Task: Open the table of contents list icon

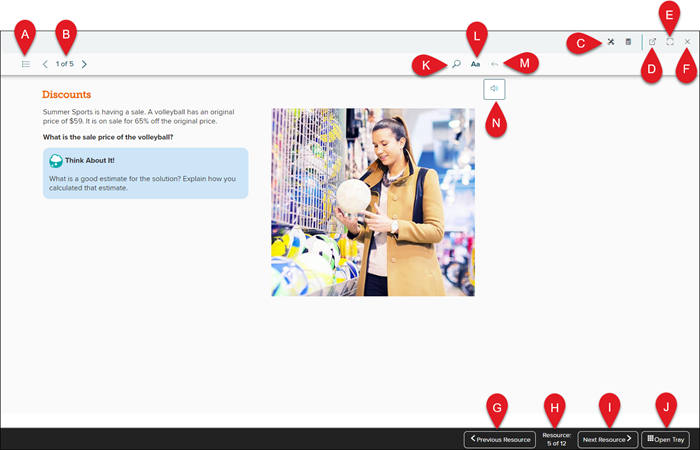Action: [x=26, y=64]
